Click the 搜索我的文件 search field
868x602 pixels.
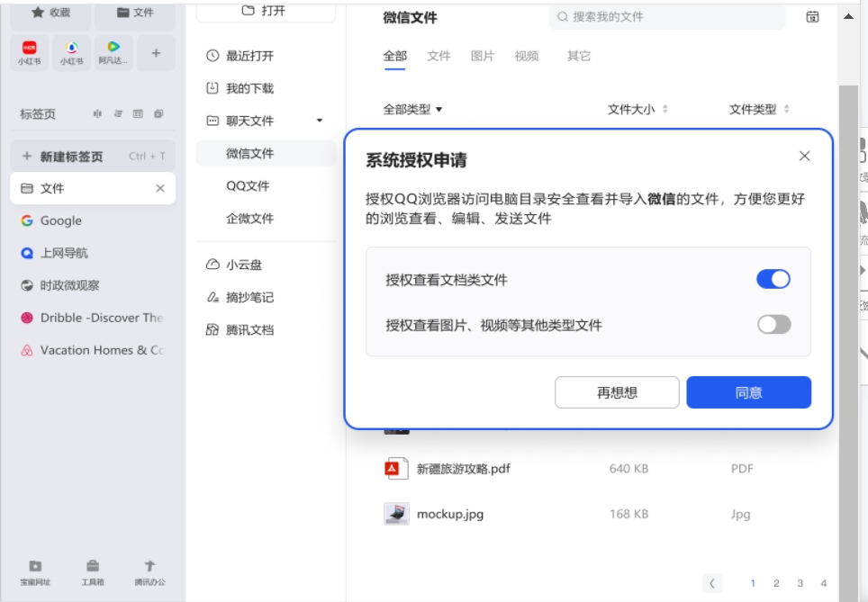(667, 16)
